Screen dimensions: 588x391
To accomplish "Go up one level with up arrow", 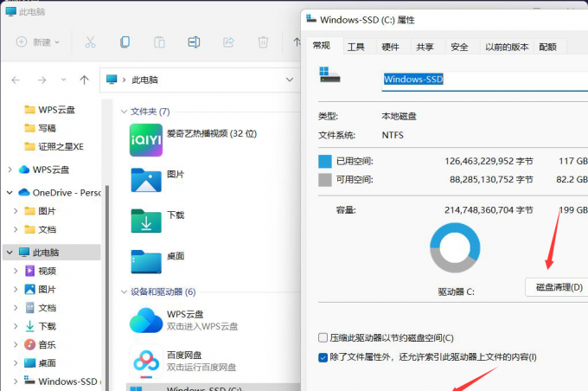I will coord(85,80).
